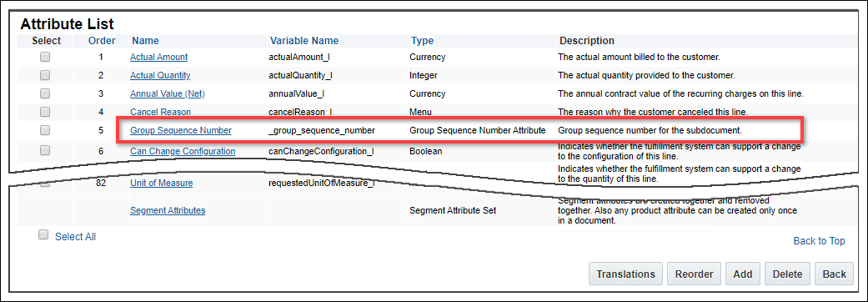
Task: Sort by the Type column header
Action: coord(422,40)
